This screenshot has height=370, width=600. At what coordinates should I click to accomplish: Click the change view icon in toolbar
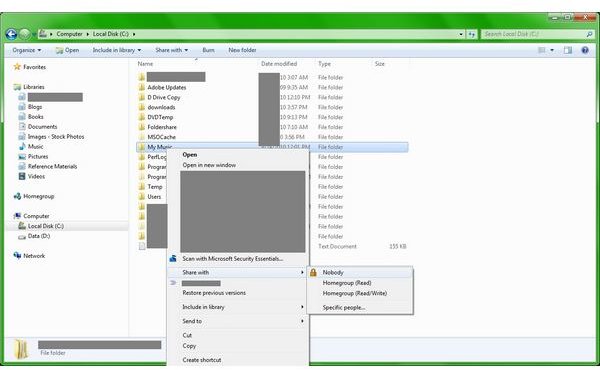(x=542, y=50)
